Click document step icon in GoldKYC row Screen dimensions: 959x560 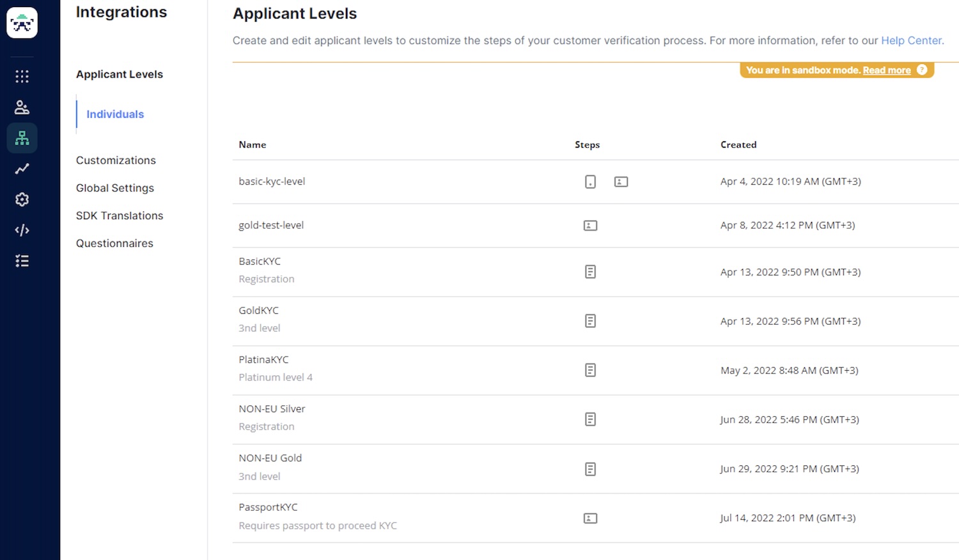coord(590,321)
